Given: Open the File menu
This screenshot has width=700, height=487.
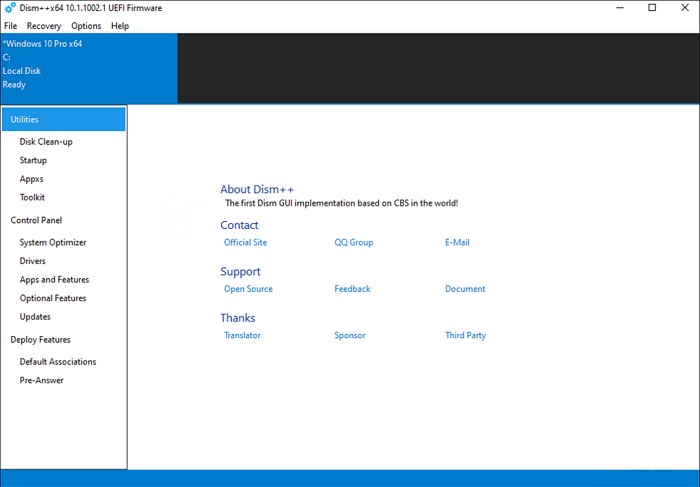Looking at the screenshot, I should pos(11,26).
